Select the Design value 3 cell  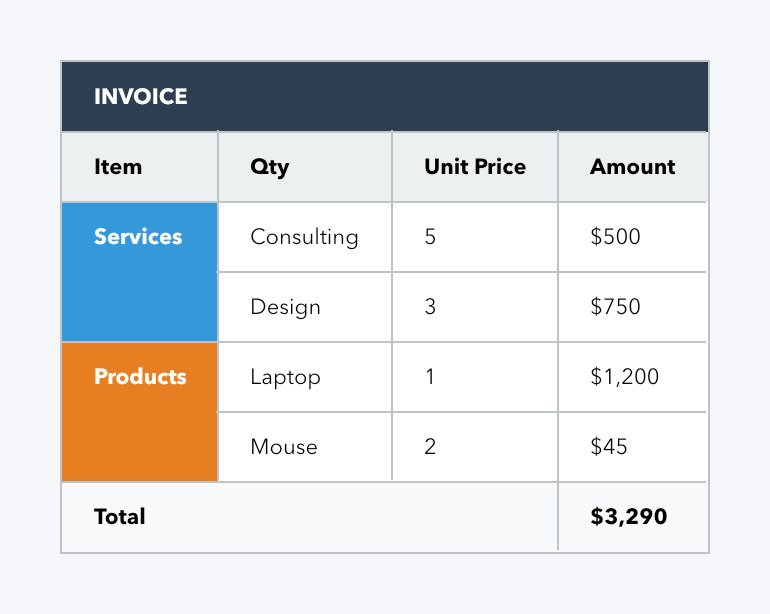[475, 307]
